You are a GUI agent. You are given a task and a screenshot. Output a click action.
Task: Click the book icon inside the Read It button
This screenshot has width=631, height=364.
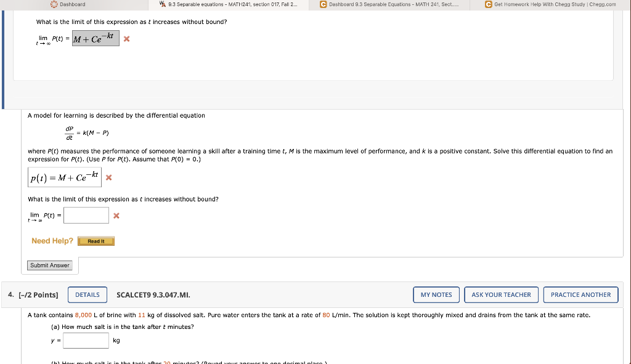84,241
